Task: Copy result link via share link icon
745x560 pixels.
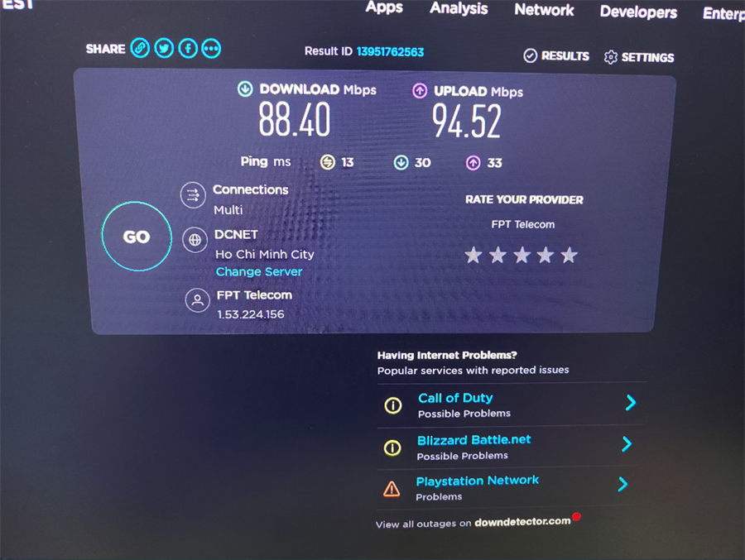Action: tap(140, 48)
